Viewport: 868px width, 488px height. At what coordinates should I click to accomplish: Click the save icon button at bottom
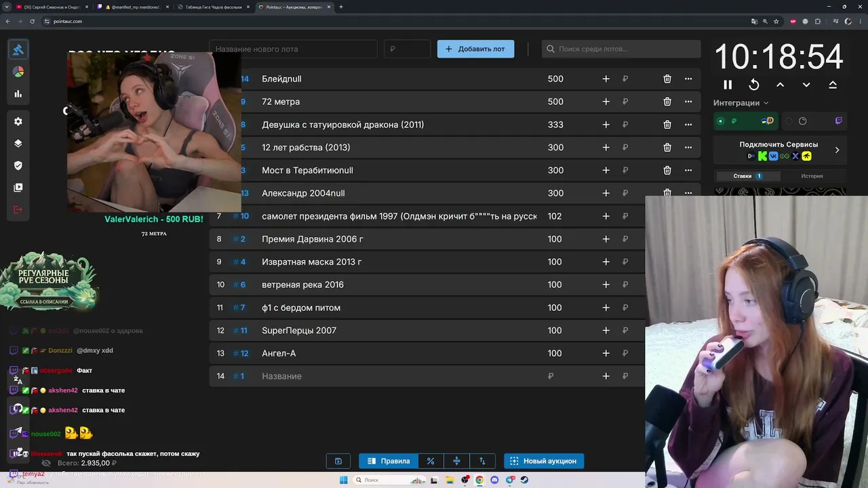pyautogui.click(x=338, y=461)
